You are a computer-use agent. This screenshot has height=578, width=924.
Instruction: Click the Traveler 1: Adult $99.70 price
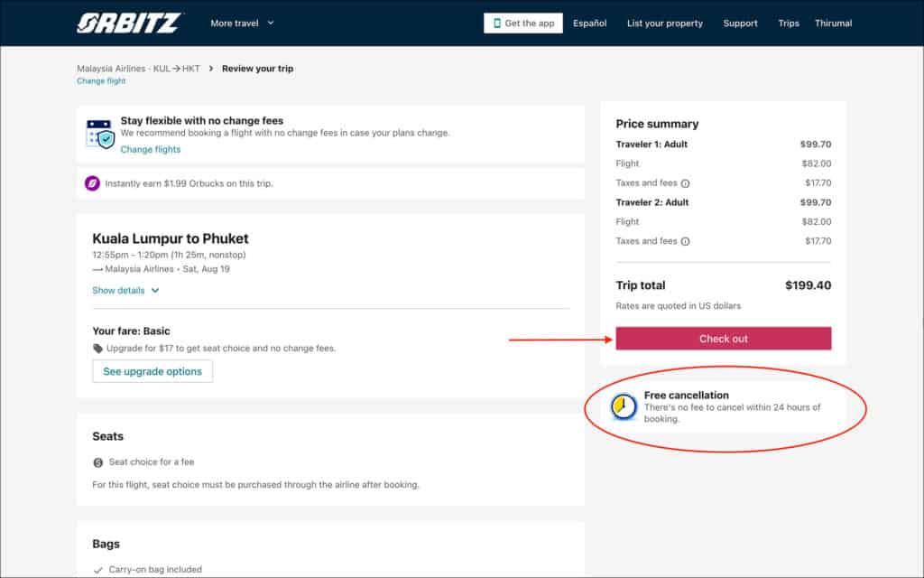point(816,144)
